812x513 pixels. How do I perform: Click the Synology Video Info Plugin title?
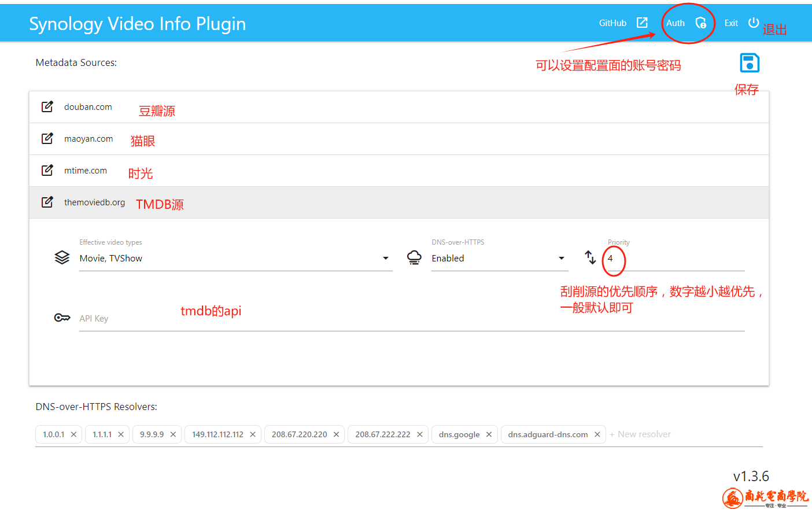click(138, 24)
